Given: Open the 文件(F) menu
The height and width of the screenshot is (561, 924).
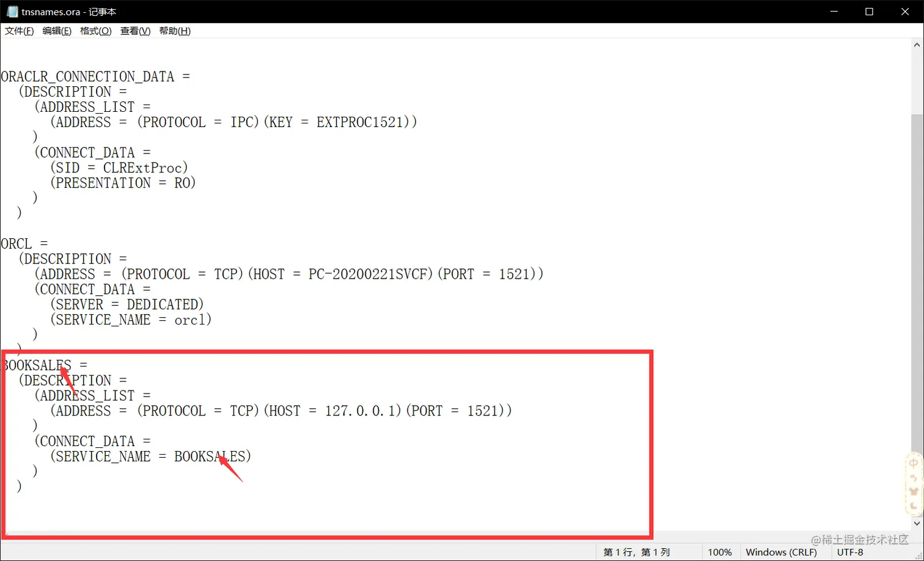Looking at the screenshot, I should [19, 31].
